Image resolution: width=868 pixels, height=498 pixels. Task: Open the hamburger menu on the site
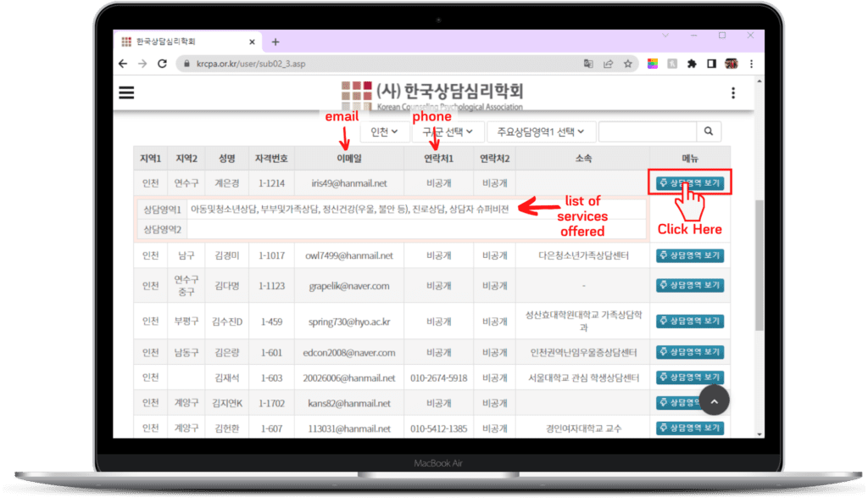pyautogui.click(x=126, y=93)
